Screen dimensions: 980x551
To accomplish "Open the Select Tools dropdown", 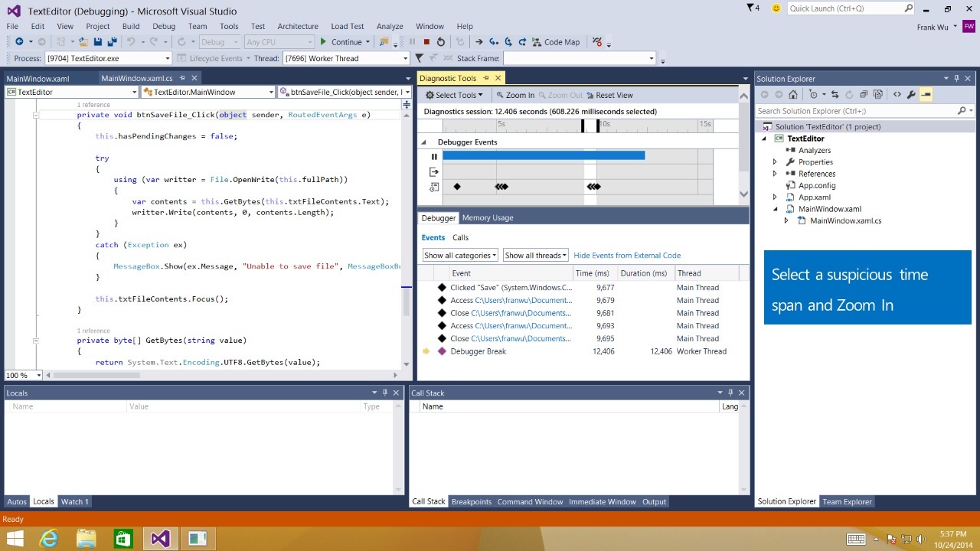I will click(455, 95).
